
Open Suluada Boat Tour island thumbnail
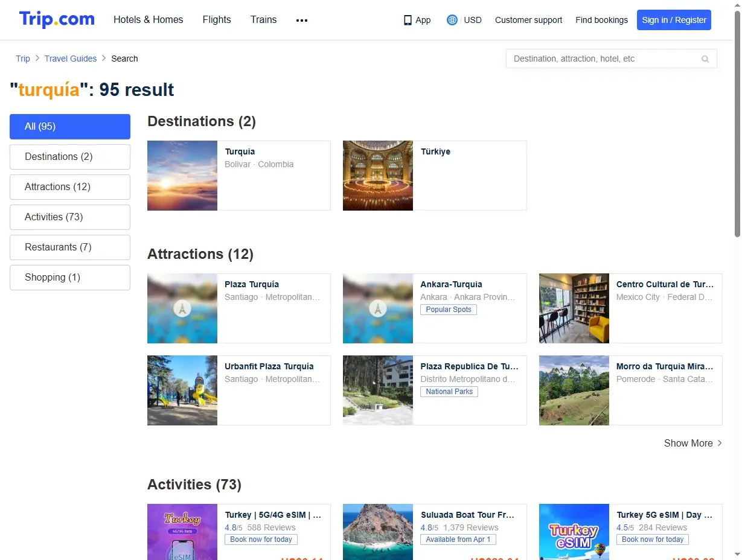coord(378,532)
